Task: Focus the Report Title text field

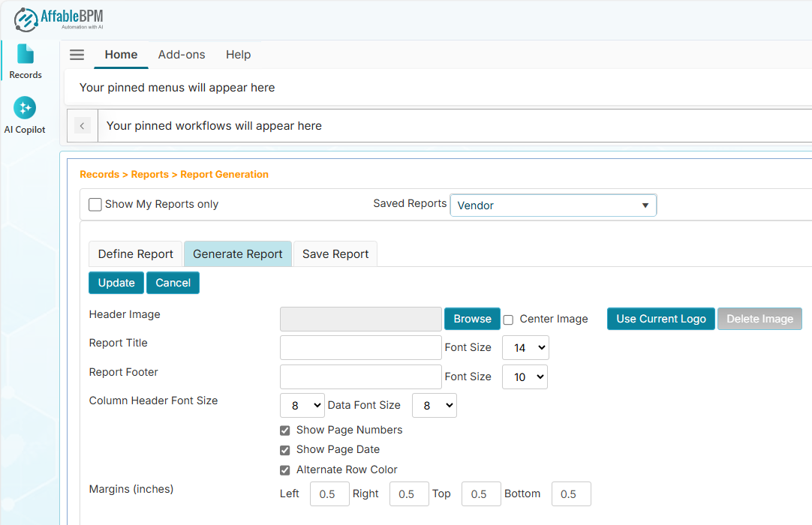Action: [x=360, y=348]
